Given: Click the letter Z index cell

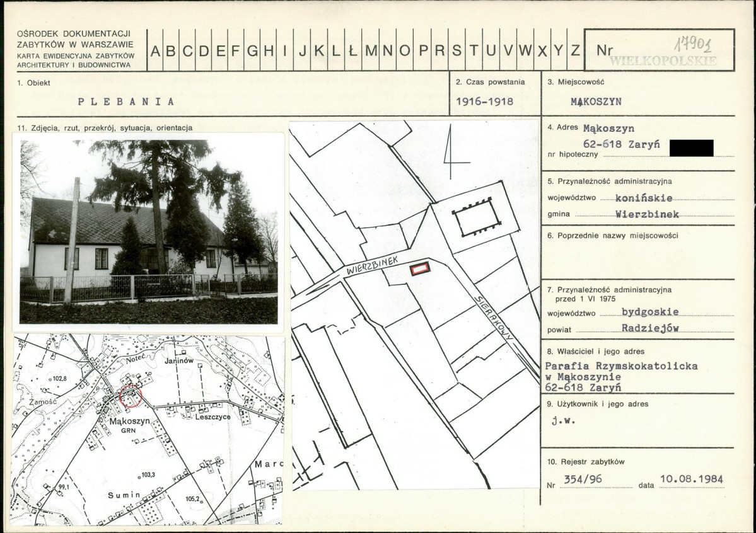Looking at the screenshot, I should coord(575,50).
